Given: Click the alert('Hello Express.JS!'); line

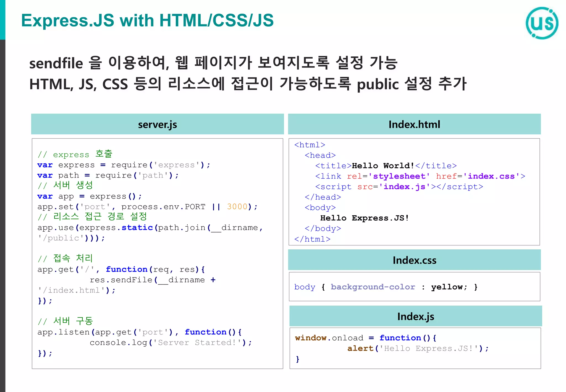Looking at the screenshot, I should pyautogui.click(x=418, y=348).
